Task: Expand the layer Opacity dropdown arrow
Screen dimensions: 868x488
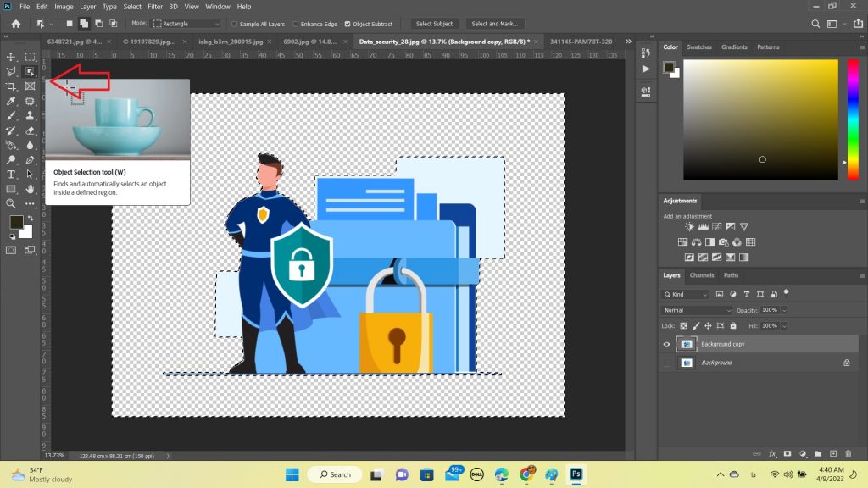Action: click(784, 310)
